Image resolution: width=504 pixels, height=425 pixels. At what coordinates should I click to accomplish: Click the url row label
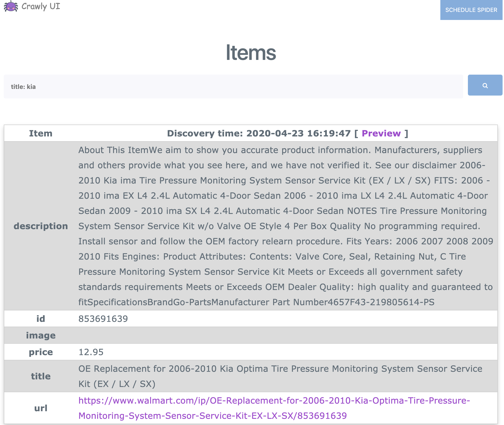[41, 409]
